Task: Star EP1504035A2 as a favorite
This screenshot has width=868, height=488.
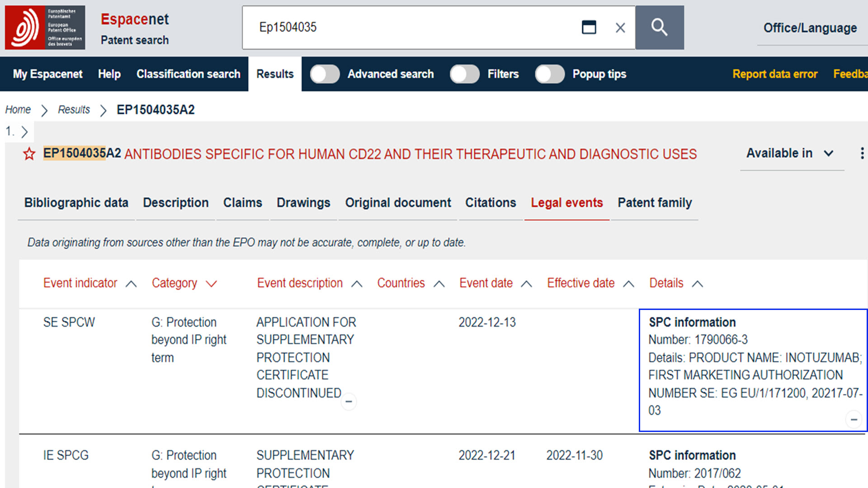Action: [29, 154]
